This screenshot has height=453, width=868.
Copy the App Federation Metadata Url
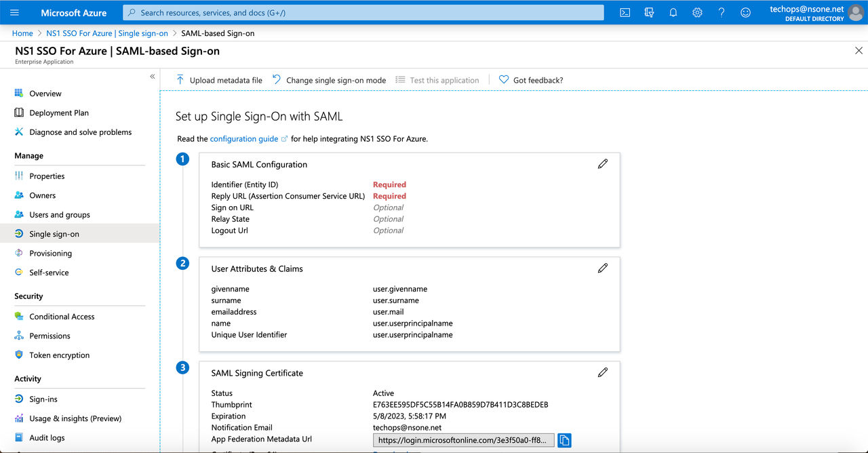click(564, 440)
